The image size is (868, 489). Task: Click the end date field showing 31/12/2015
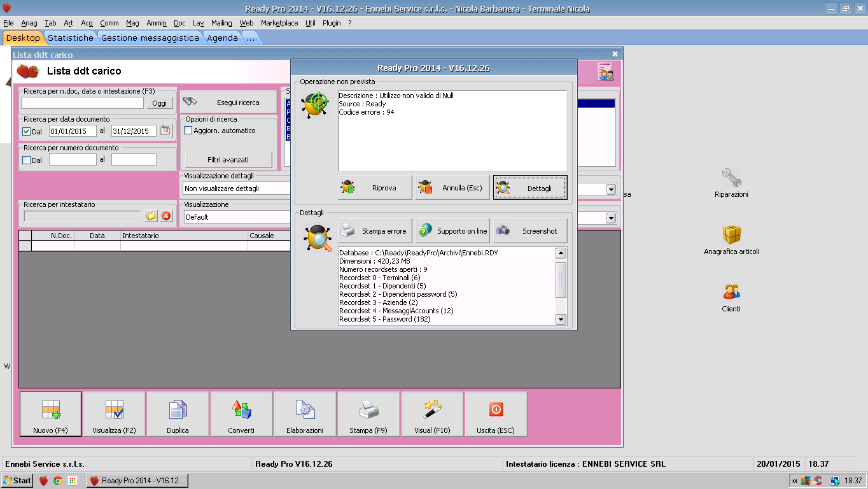134,131
